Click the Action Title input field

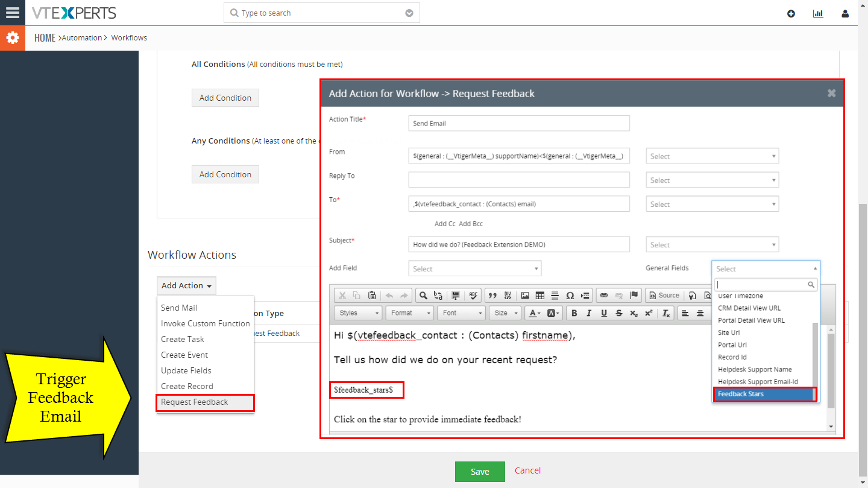coord(519,123)
